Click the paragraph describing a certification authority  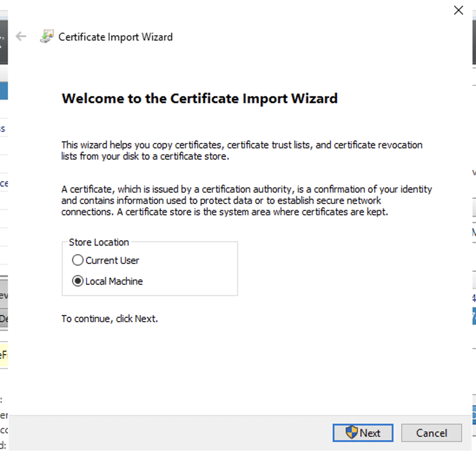[x=246, y=201]
